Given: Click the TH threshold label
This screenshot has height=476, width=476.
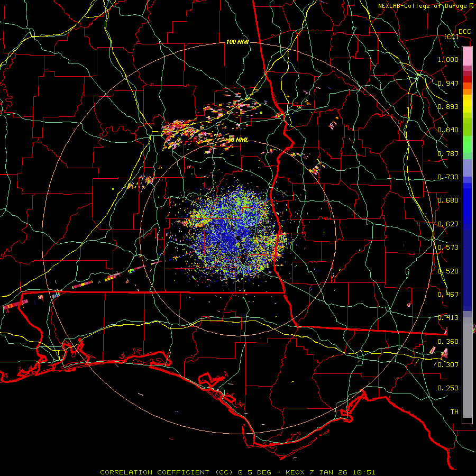Looking at the screenshot, I should pyautogui.click(x=454, y=412).
